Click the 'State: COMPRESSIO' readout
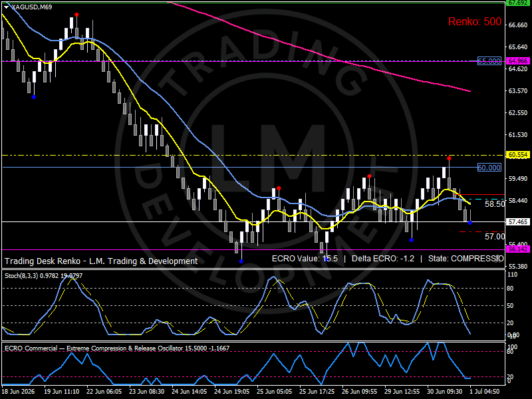Image resolution: width=532 pixels, height=399 pixels. click(466, 259)
